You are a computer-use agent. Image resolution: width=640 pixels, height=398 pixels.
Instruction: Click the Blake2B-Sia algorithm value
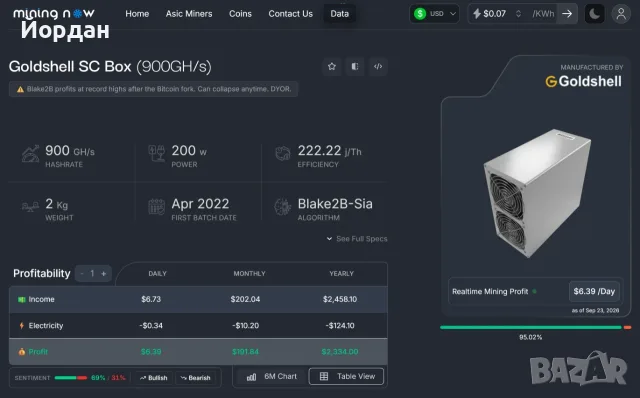click(335, 204)
